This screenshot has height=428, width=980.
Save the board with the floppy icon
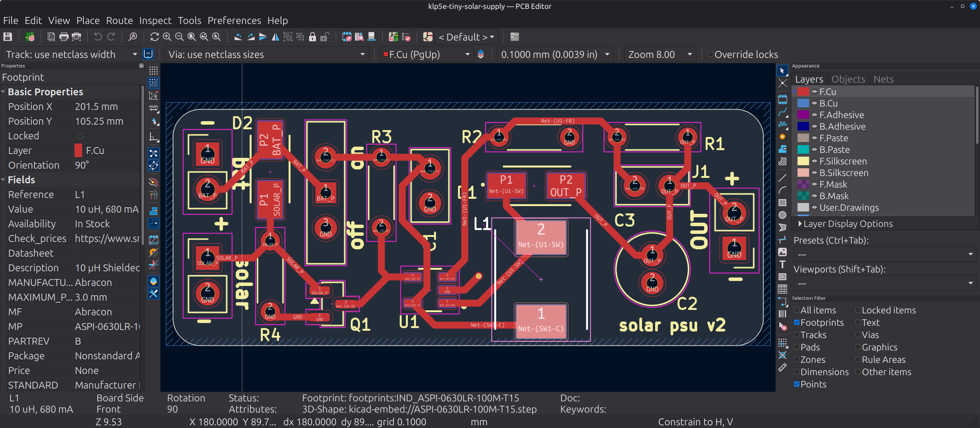click(x=8, y=37)
